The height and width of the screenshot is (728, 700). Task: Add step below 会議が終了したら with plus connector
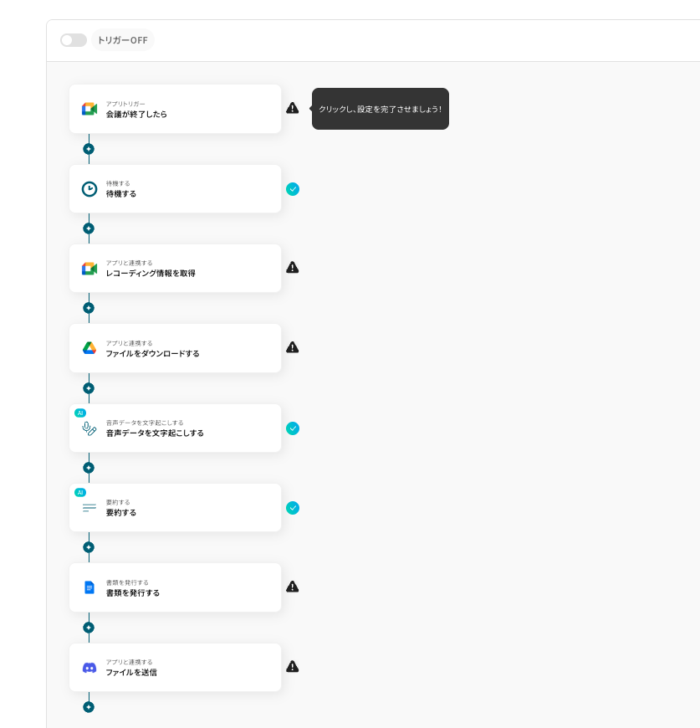89,149
